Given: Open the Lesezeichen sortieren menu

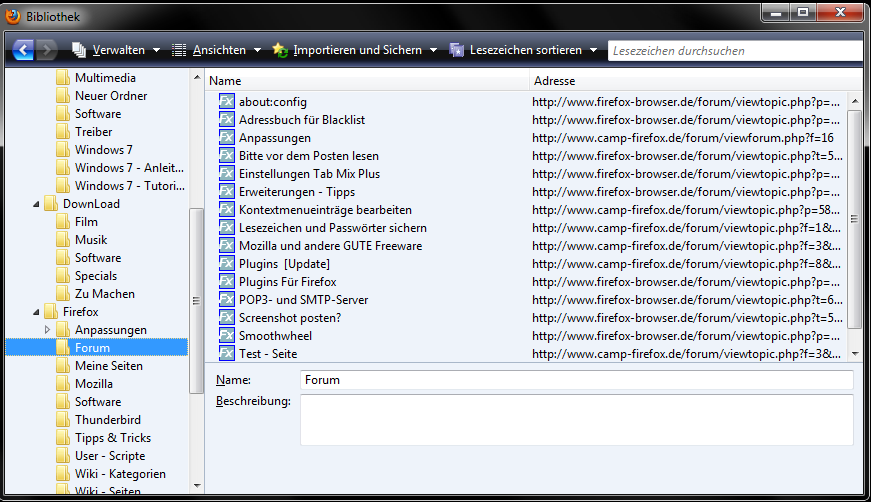Looking at the screenshot, I should [523, 50].
